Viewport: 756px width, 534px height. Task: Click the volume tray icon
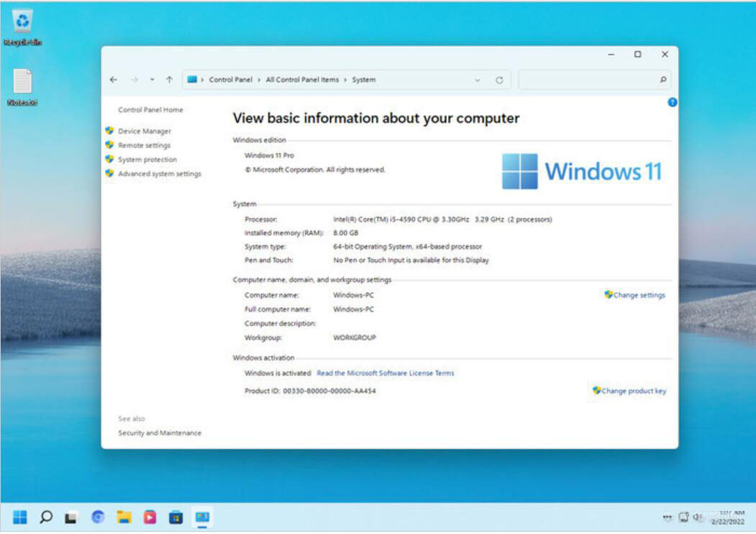pyautogui.click(x=697, y=517)
